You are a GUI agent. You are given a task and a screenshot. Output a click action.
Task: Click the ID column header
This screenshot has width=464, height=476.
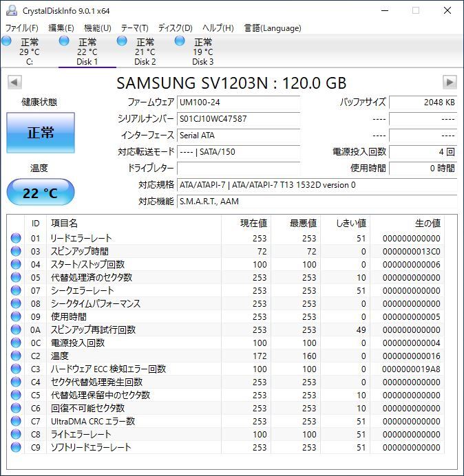pyautogui.click(x=36, y=223)
